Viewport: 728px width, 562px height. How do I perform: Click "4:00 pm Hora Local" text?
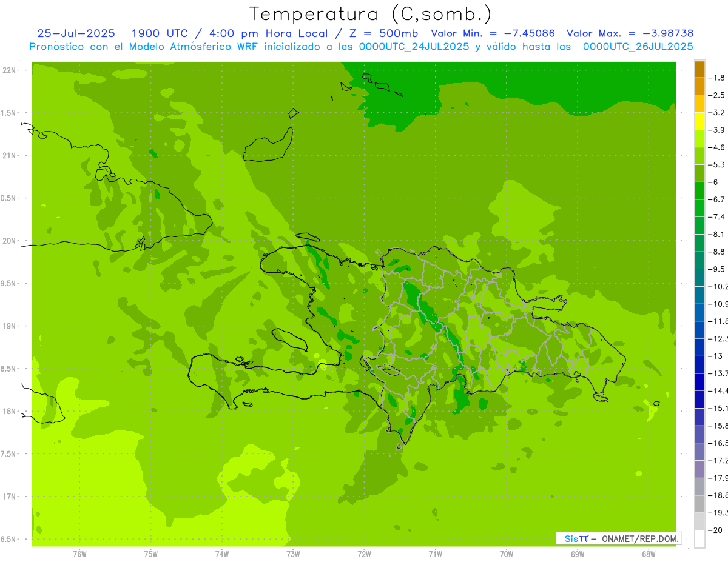(x=268, y=33)
